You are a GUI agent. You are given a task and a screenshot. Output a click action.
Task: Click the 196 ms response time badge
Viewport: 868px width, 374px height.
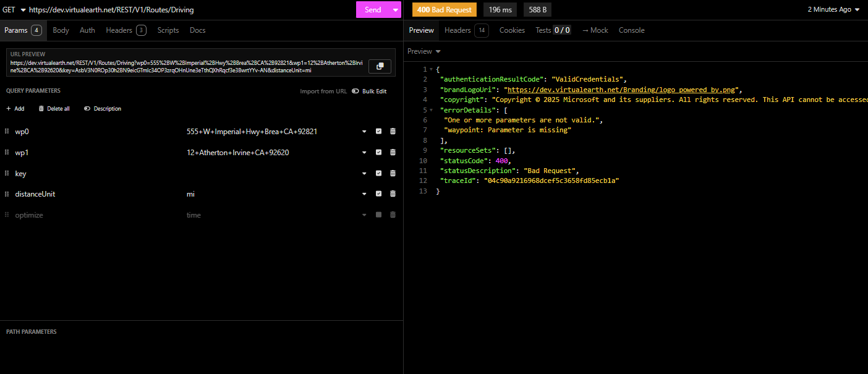500,9
